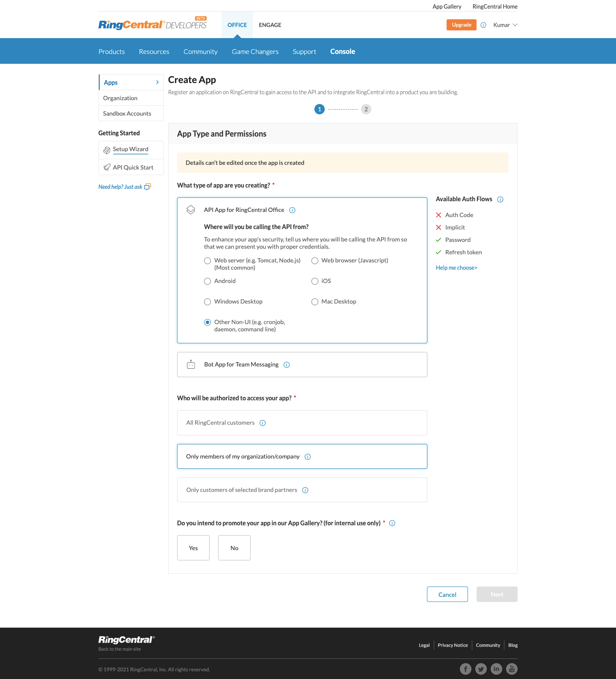This screenshot has height=679, width=616.
Task: Click the Next button
Action: click(497, 594)
